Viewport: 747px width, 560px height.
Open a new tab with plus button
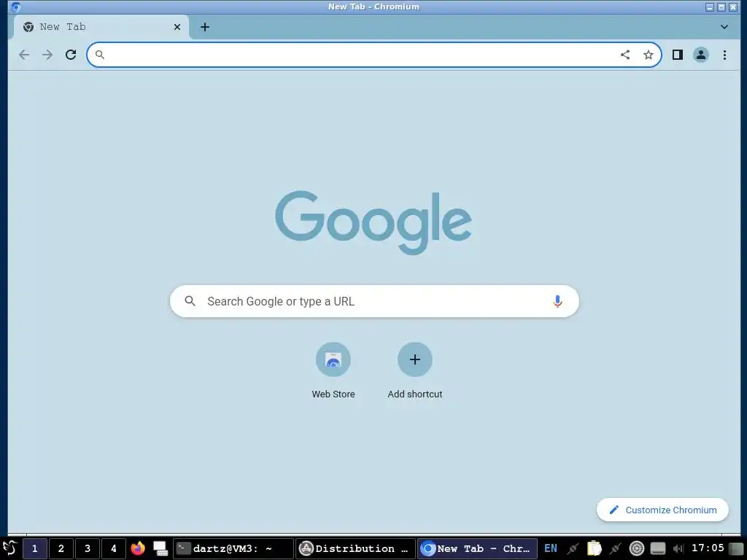click(205, 27)
